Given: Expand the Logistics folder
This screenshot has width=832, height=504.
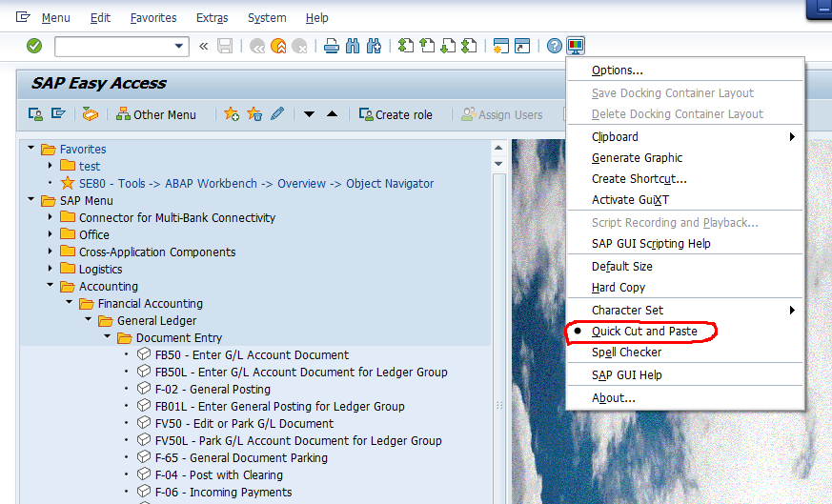Looking at the screenshot, I should click(x=51, y=269).
